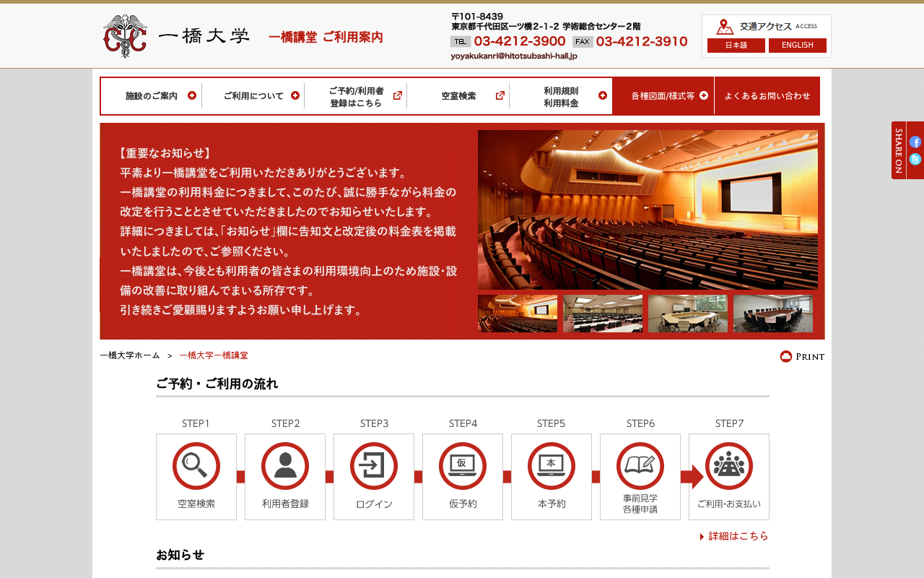Image resolution: width=924 pixels, height=578 pixels.
Task: Open the ご利用について menu
Action: [x=253, y=96]
